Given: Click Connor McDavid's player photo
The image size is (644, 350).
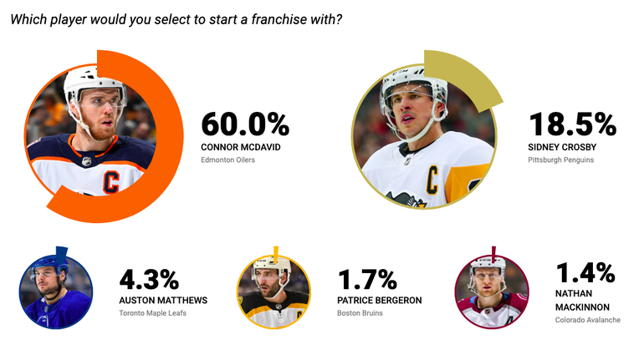Looking at the screenshot, I should pos(90,130).
